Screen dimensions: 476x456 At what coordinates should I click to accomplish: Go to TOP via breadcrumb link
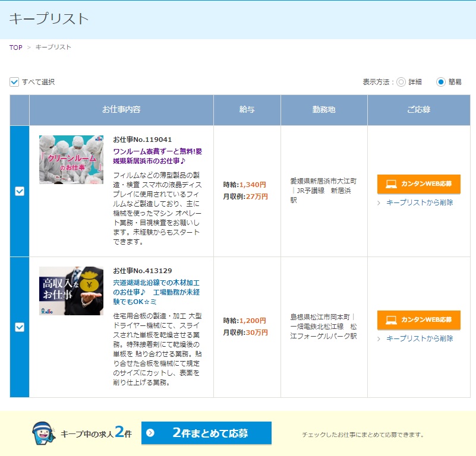[x=15, y=47]
